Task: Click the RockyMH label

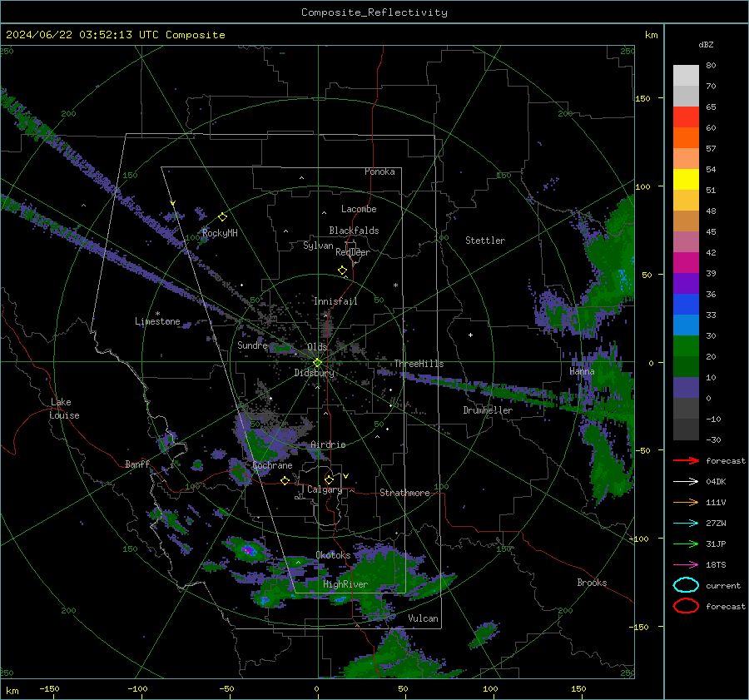Action: coord(220,233)
